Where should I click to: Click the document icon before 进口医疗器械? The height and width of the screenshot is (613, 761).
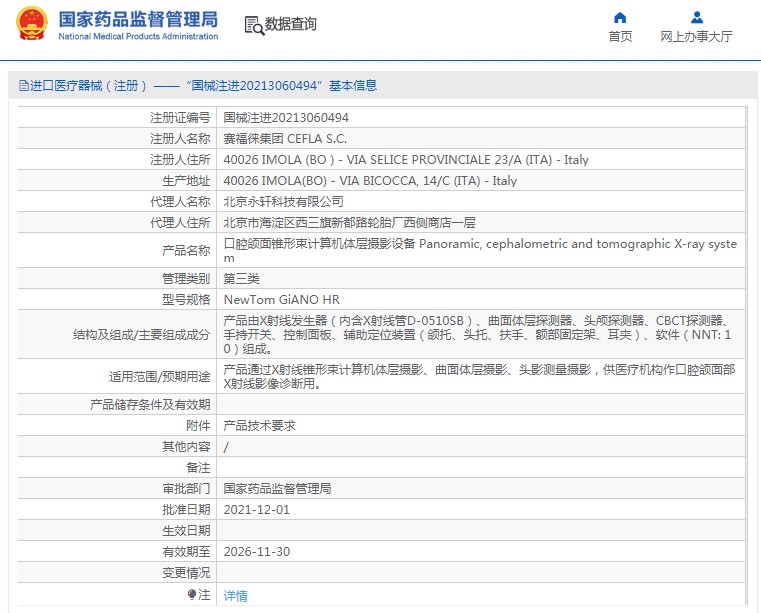23,86
